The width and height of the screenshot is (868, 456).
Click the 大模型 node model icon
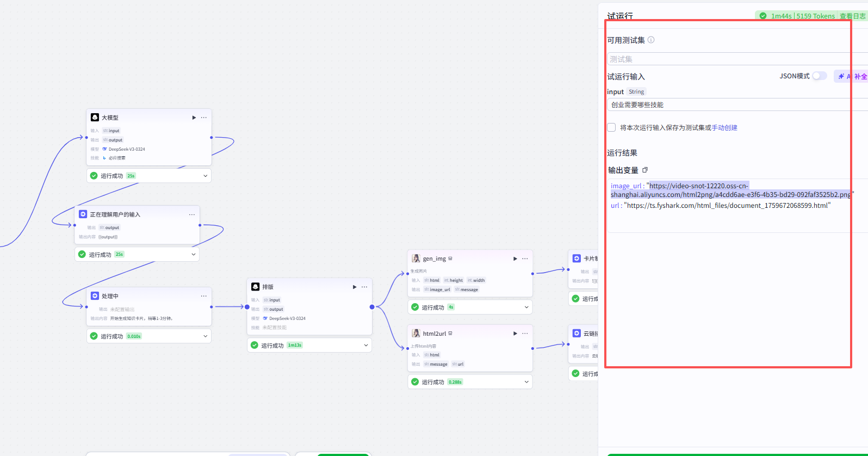coord(95,118)
